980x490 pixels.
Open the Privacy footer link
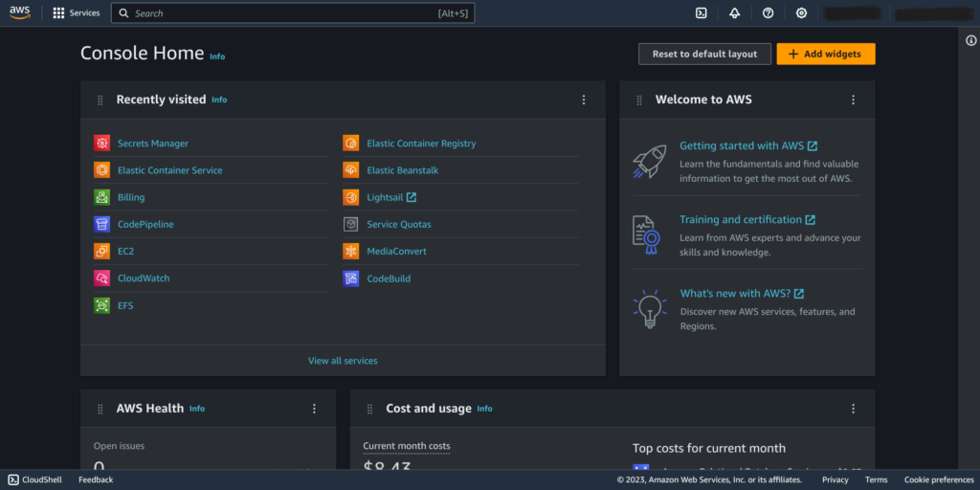pos(835,479)
